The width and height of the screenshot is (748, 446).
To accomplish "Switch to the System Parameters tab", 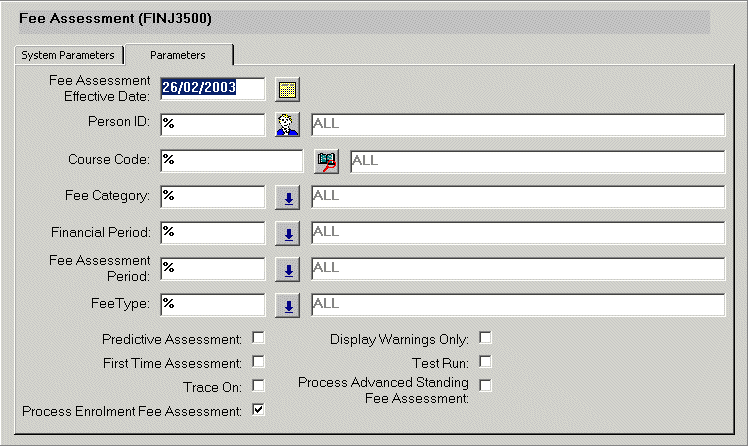I will 68,55.
